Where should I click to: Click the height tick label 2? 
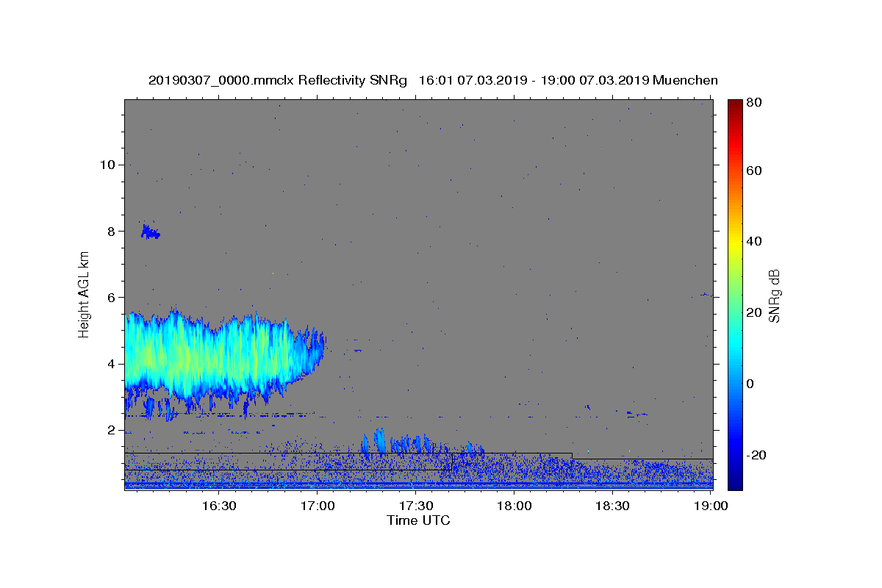111,430
